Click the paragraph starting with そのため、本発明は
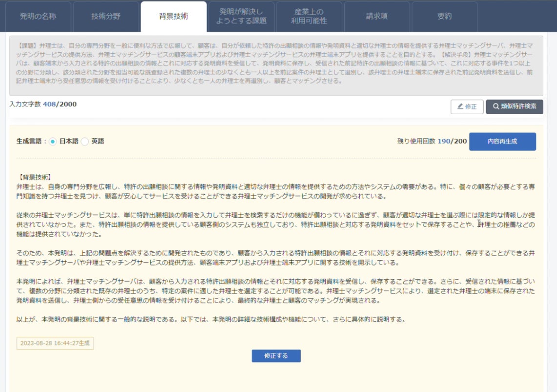The image size is (557, 392). click(x=276, y=258)
